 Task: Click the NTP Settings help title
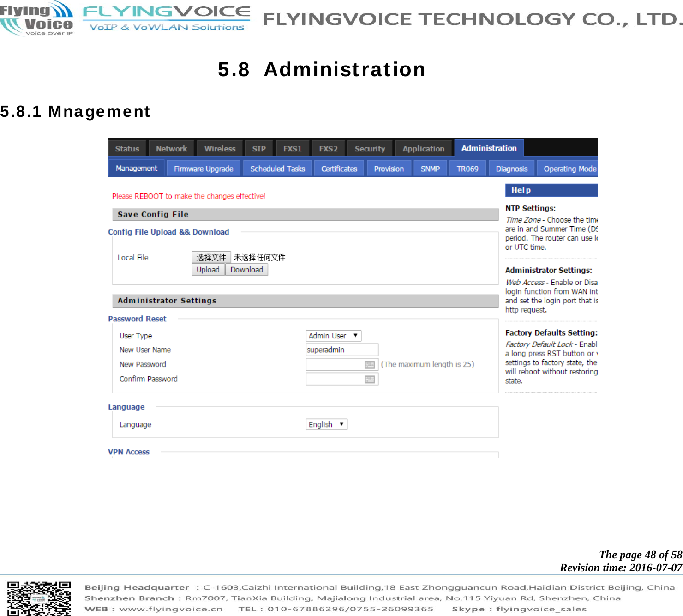pos(530,208)
